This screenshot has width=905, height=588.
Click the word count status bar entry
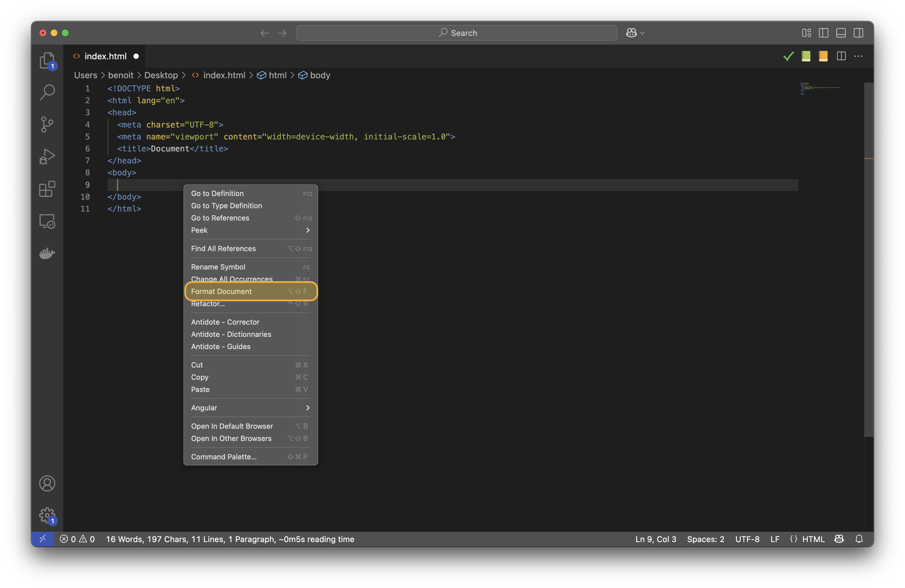(x=230, y=539)
